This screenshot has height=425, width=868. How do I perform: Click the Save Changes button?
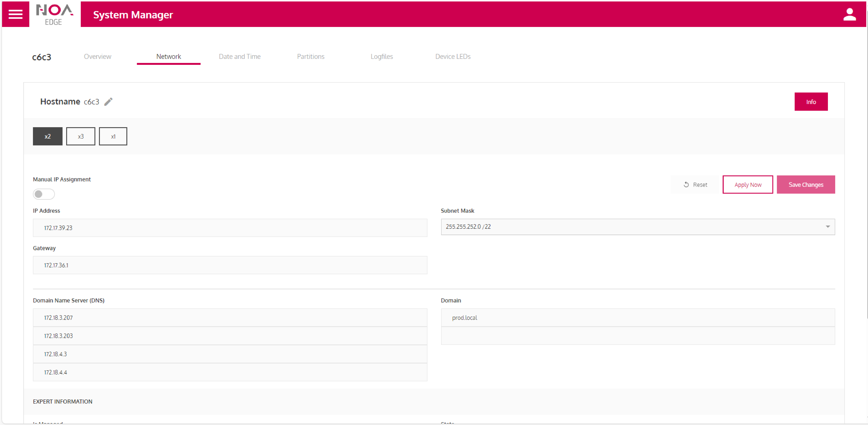coord(806,185)
